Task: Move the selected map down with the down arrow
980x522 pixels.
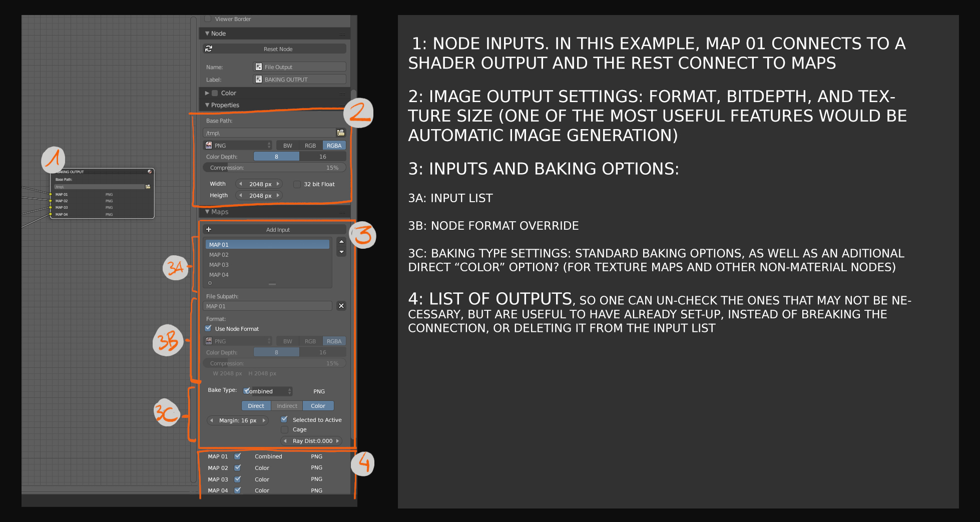Action: (x=341, y=252)
